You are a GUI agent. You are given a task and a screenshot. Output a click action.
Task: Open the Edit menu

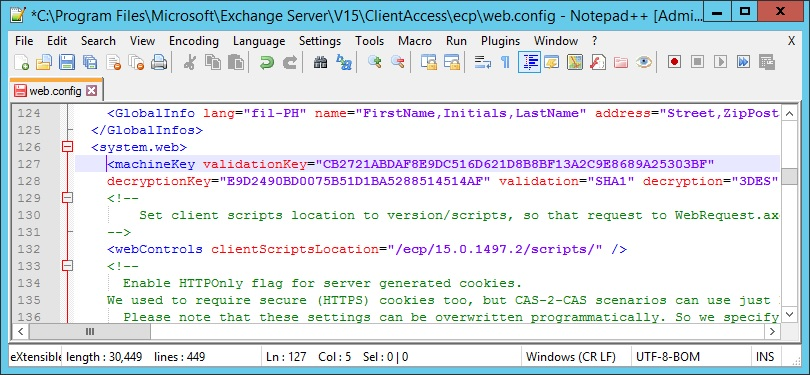point(57,41)
